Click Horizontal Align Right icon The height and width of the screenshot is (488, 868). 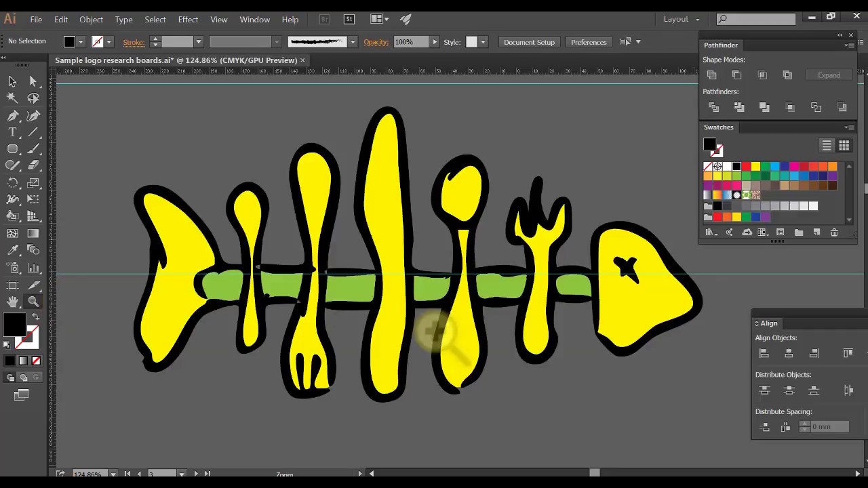814,353
